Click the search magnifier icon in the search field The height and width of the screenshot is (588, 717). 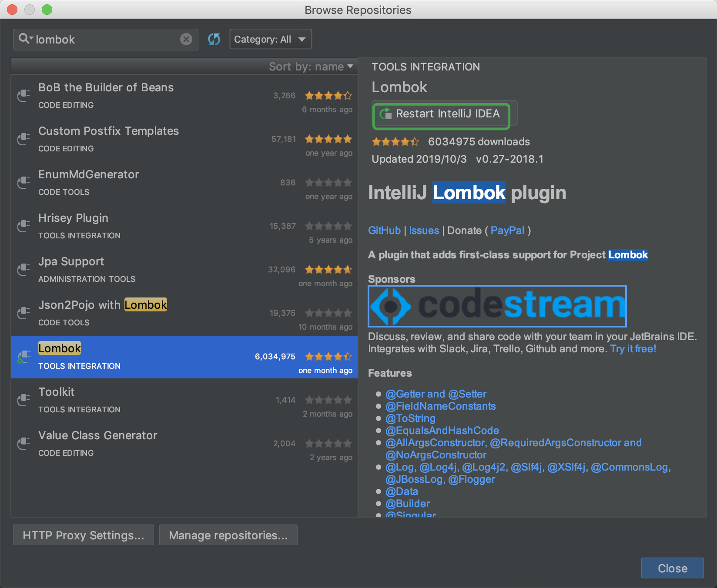coord(26,39)
